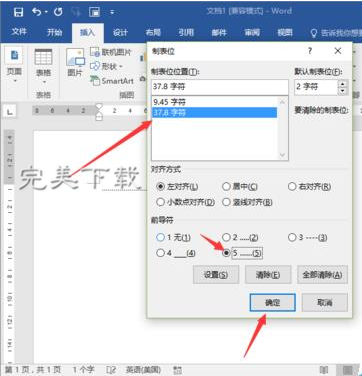Open the Customize Quick Access Toolbar dropdown
The image size is (362, 376).
coord(112,12)
